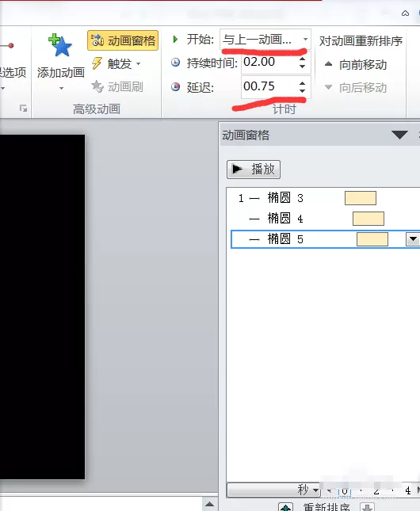Screen dimensions: 420x511
Task: Select the 椭圆 5 animation entry
Action: click(326, 239)
